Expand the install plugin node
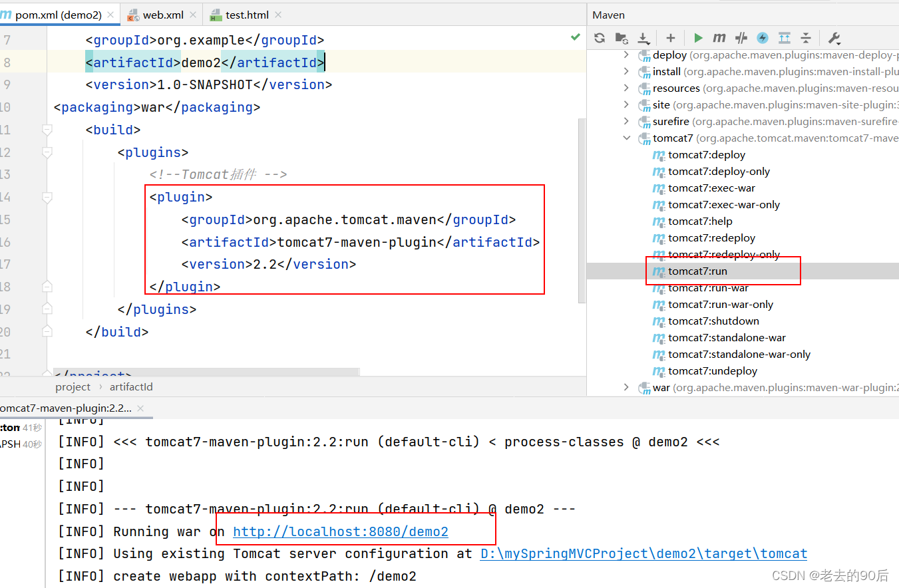899x588 pixels. (626, 71)
